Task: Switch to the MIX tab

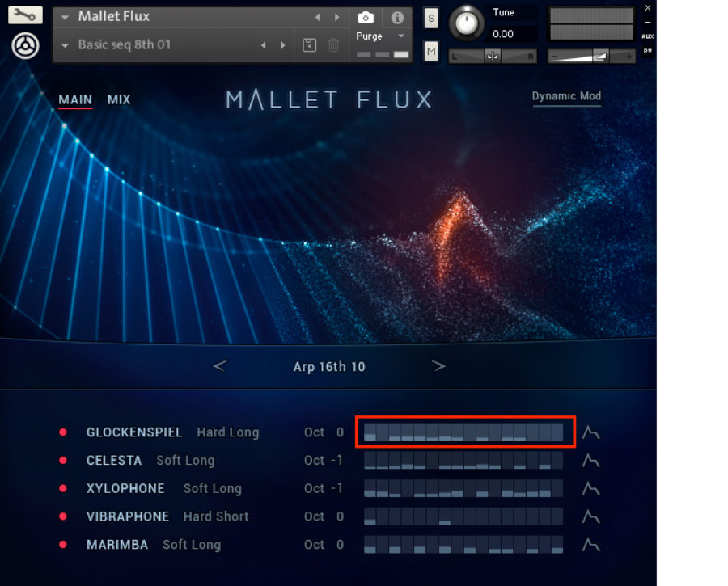Action: [x=119, y=99]
